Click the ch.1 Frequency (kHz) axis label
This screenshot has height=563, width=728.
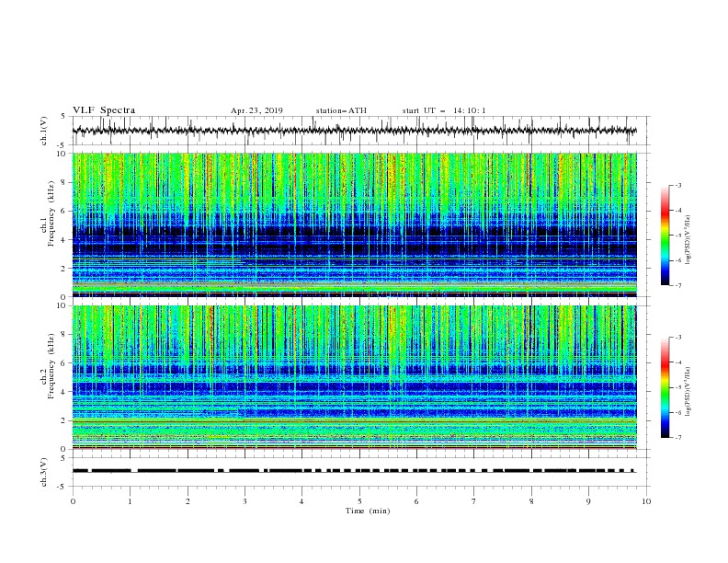click(48, 213)
